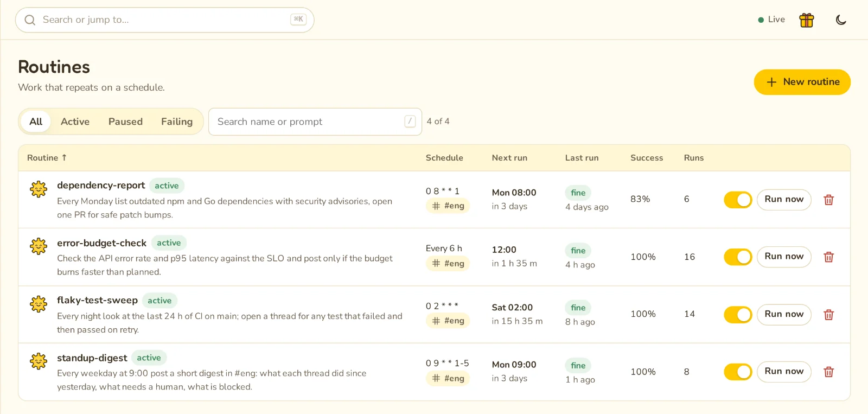Click the error-budget-check sun avatar icon
Image resolution: width=868 pixels, height=414 pixels.
click(39, 246)
